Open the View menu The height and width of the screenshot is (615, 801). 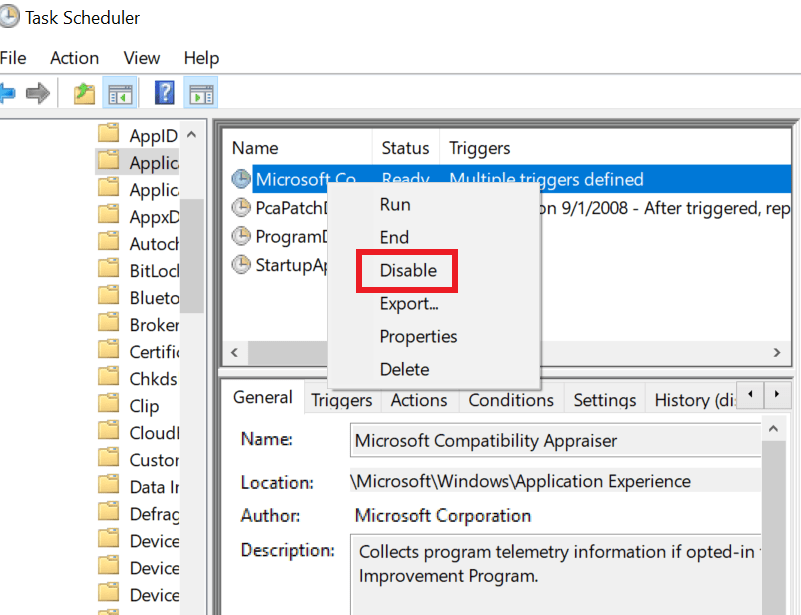tap(141, 58)
